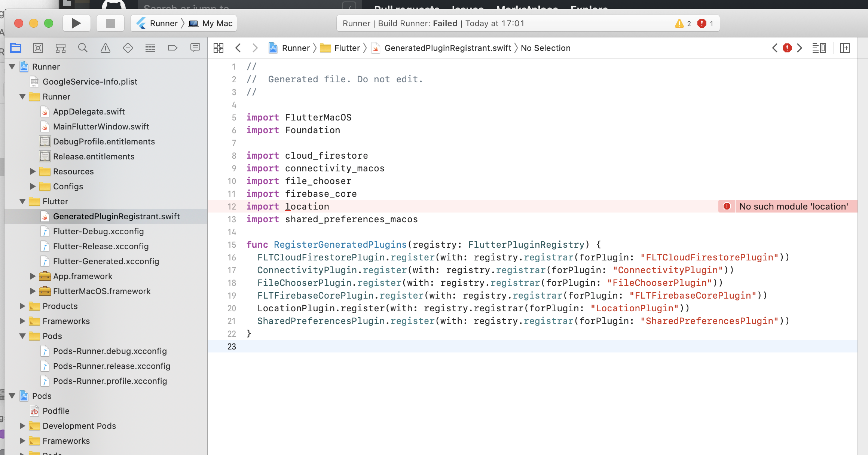Open the Project navigator tab

point(16,48)
